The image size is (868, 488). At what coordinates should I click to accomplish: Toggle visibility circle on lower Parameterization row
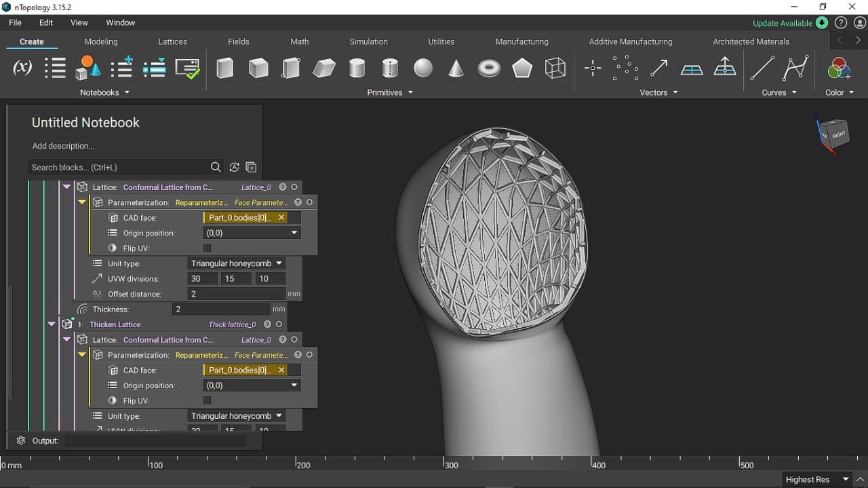pyautogui.click(x=309, y=355)
